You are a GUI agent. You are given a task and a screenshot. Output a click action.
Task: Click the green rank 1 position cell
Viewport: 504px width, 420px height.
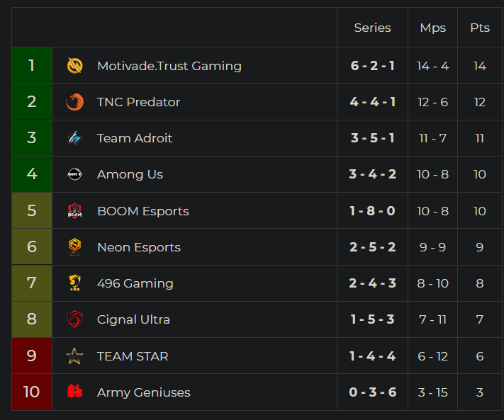pyautogui.click(x=32, y=66)
